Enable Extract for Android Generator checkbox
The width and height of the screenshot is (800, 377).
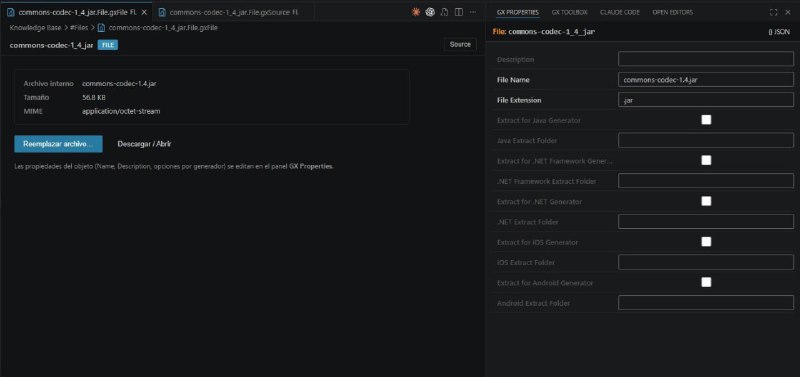[x=706, y=282]
